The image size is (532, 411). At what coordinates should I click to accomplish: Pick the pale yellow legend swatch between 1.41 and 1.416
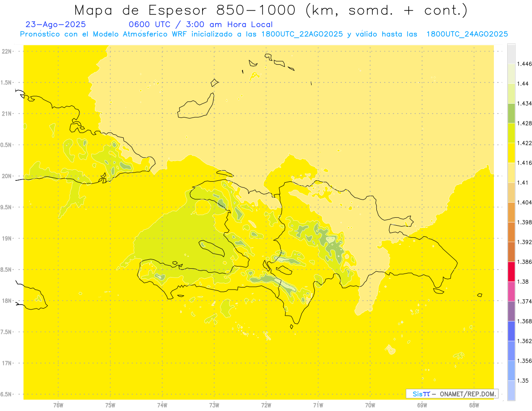511,172
